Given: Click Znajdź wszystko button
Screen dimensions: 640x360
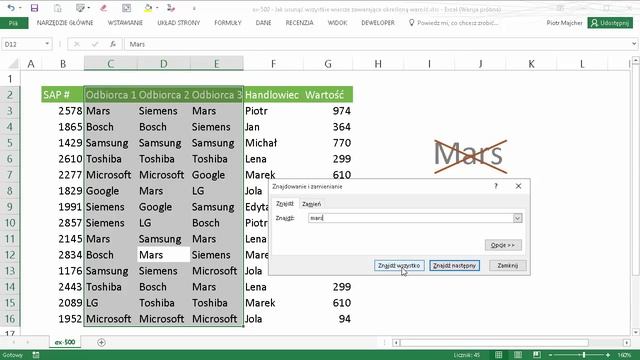Looking at the screenshot, I should [x=399, y=266].
